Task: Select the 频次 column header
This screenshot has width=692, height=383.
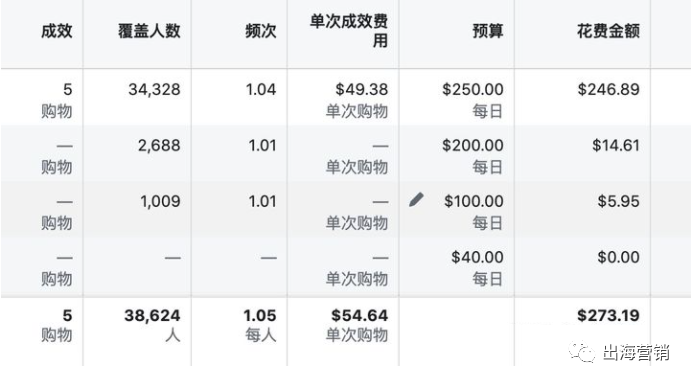Action: click(x=261, y=31)
